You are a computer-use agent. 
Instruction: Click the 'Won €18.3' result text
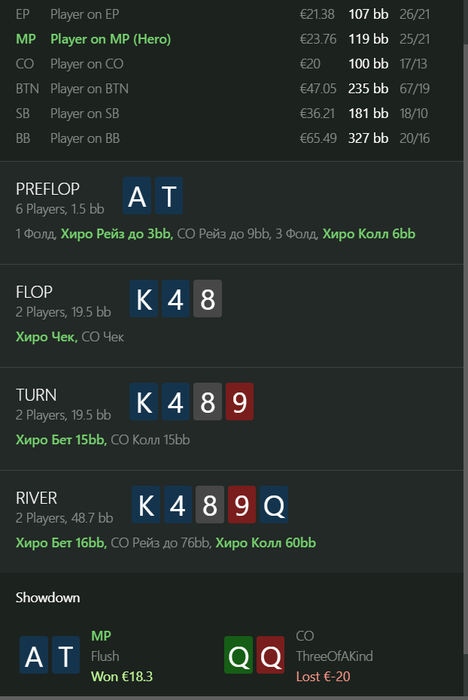click(122, 676)
